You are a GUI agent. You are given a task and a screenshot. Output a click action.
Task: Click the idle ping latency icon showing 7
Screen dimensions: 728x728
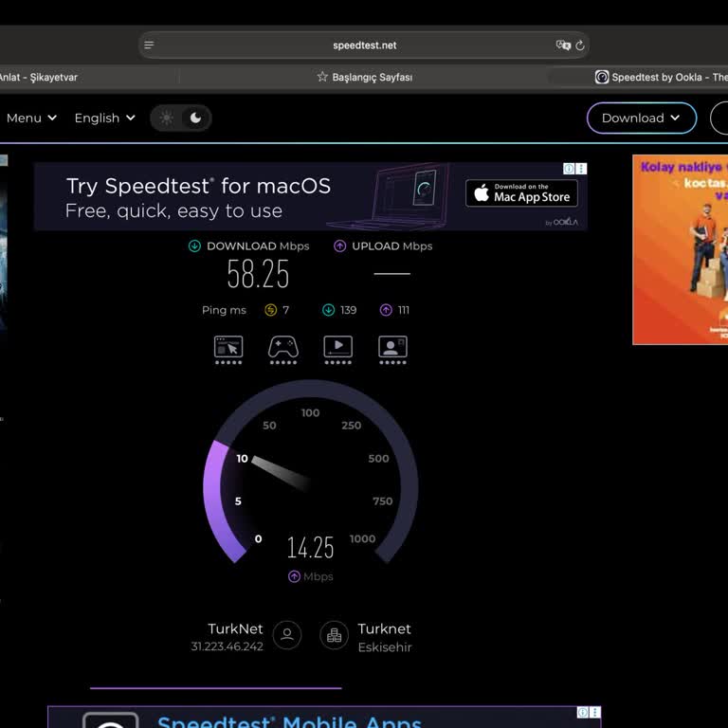click(271, 310)
